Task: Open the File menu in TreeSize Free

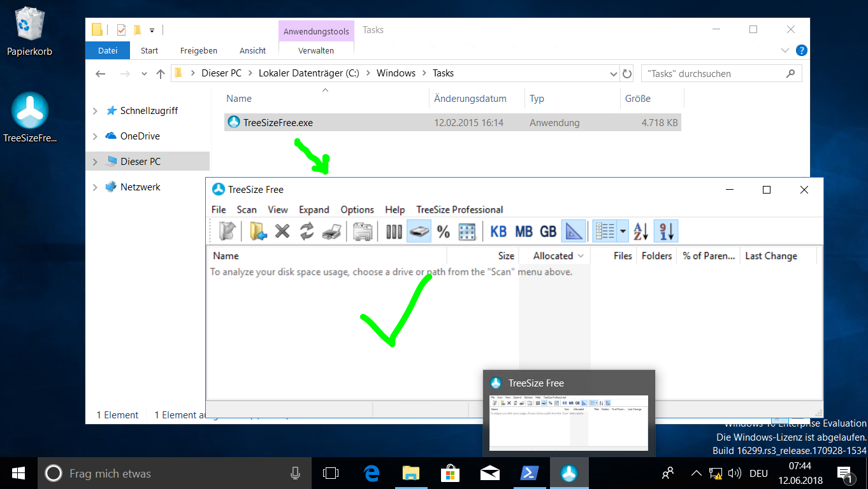Action: click(x=219, y=209)
